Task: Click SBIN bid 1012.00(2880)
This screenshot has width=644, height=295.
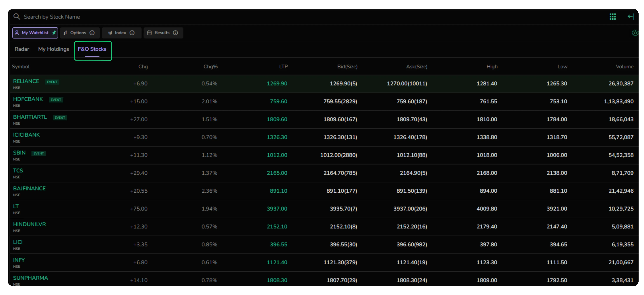Action: coord(339,155)
